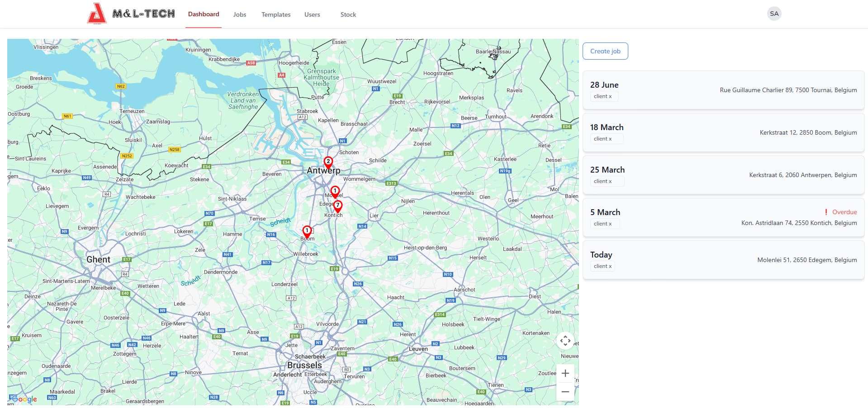Open the 25 March job card
The image size is (868, 408).
(x=723, y=175)
